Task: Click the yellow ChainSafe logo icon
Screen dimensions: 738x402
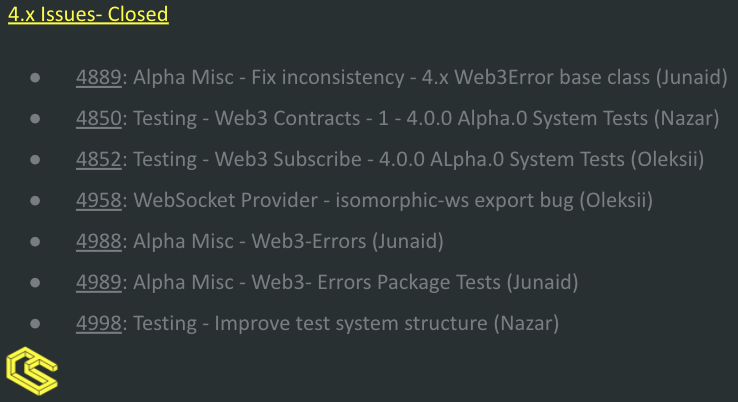Action: 32,371
